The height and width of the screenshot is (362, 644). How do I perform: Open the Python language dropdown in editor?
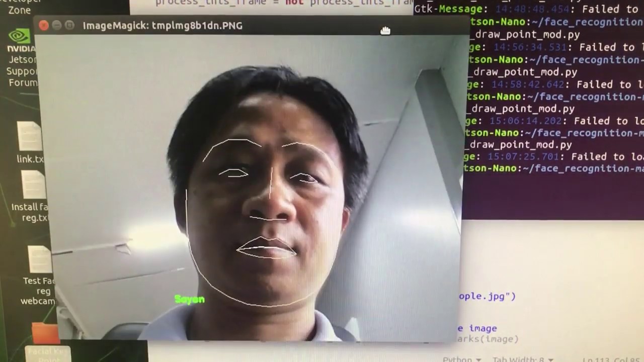pos(461,359)
